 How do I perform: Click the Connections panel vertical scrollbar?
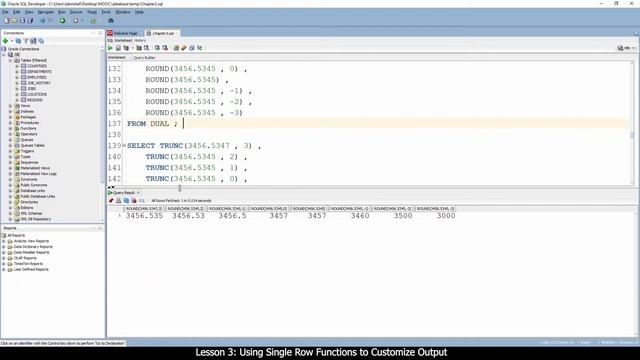[x=102, y=135]
